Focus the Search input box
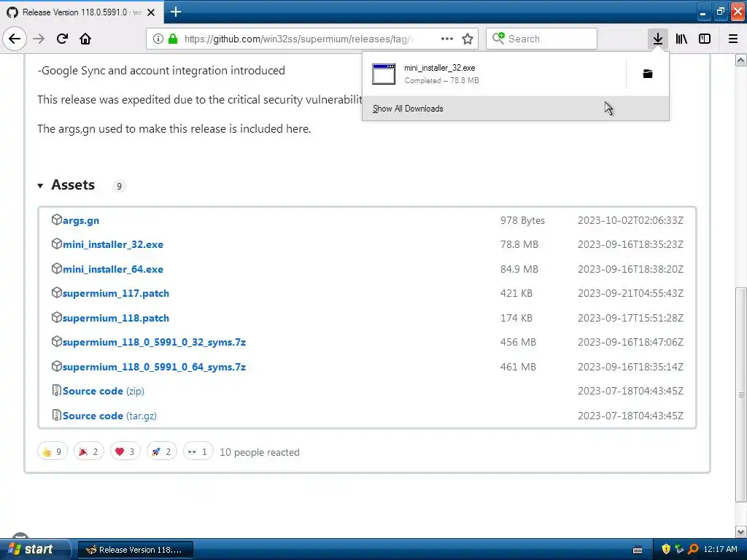747x560 pixels. click(x=542, y=39)
